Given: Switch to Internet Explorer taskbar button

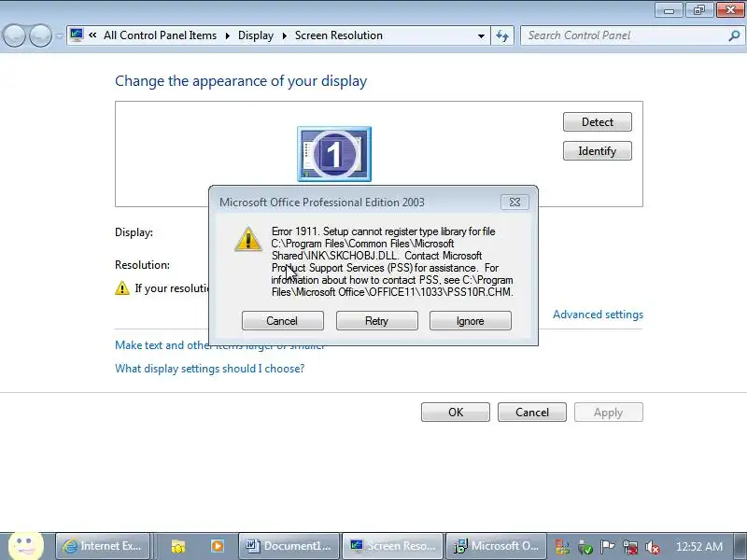Looking at the screenshot, I should tap(103, 546).
